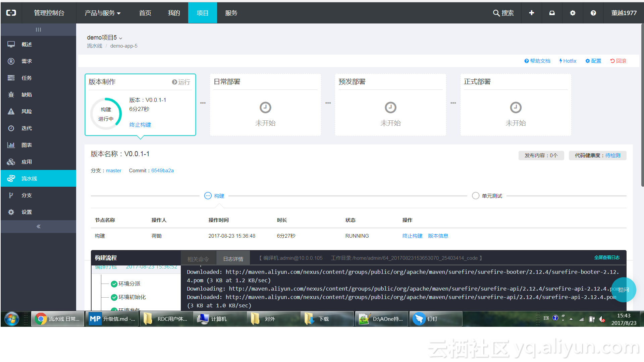Image resolution: width=644 pixels, height=362 pixels.
Task: Click the 搜索 search button
Action: [x=503, y=13]
